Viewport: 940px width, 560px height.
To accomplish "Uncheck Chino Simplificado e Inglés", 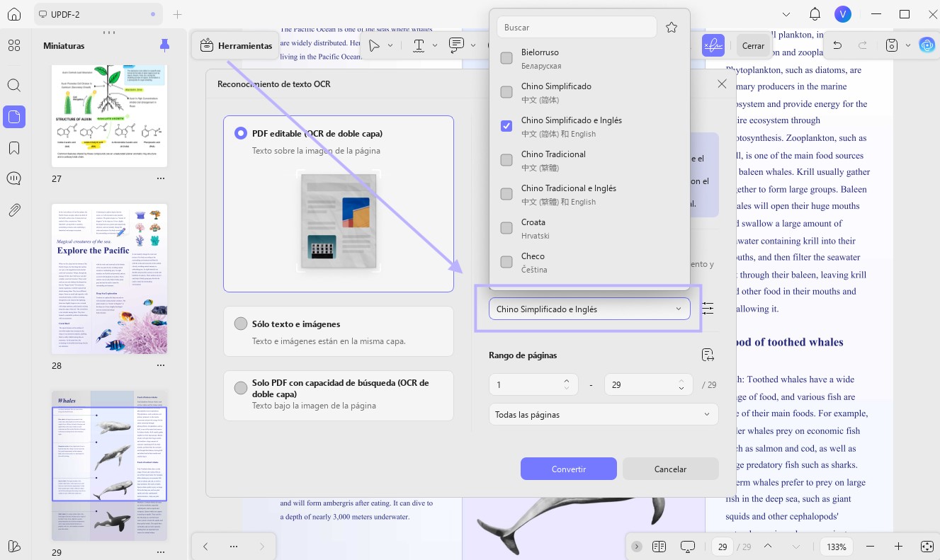I will [x=506, y=126].
